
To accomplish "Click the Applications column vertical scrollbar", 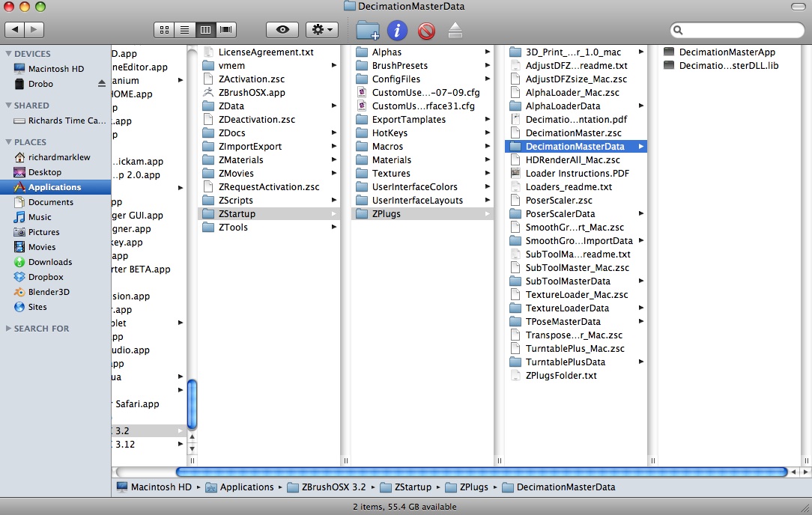I will pos(192,405).
